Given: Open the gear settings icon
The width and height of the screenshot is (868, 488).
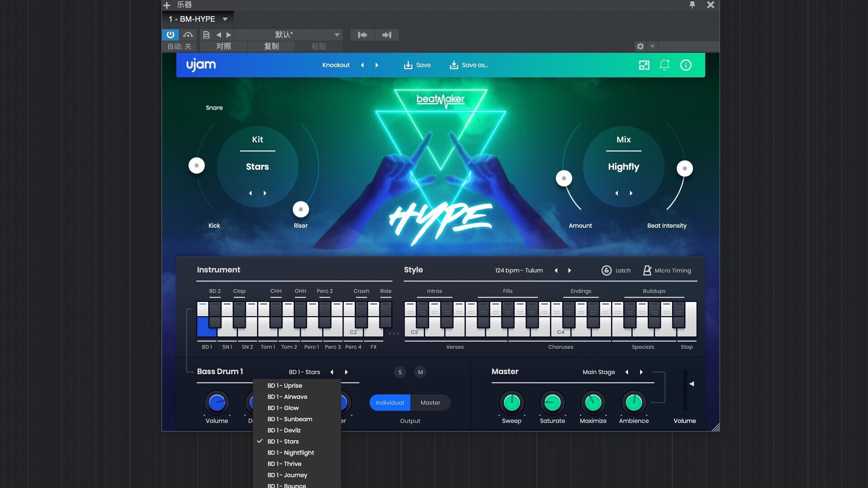Looking at the screenshot, I should click(640, 46).
